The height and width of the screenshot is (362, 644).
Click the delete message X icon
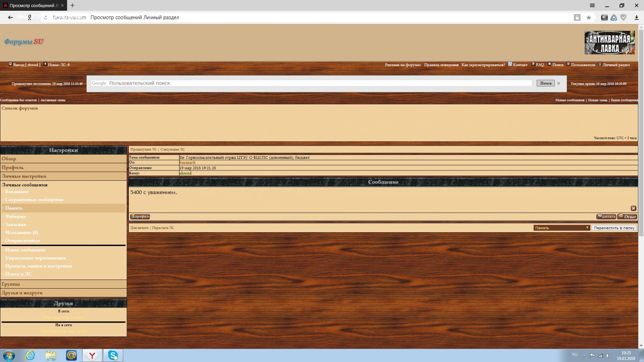(633, 208)
